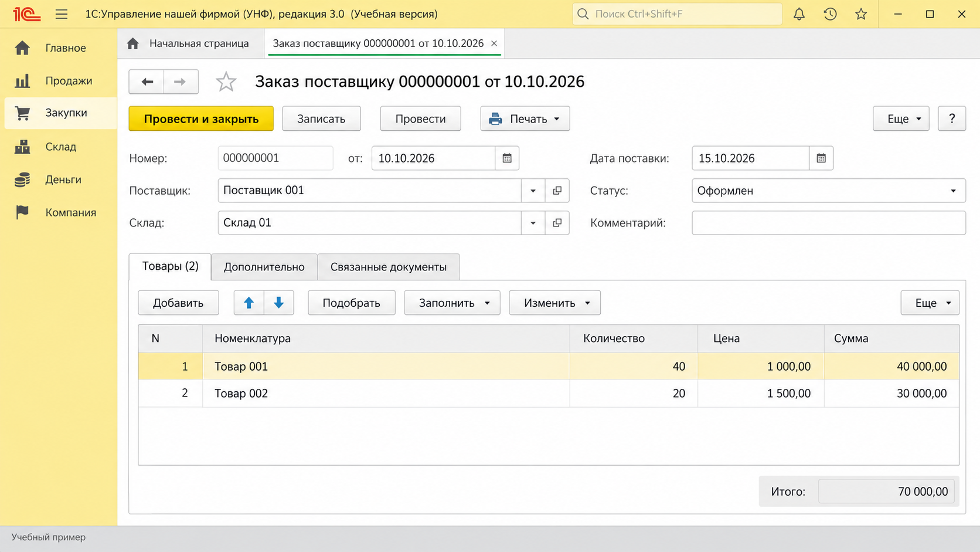Screen dimensions: 980x552
Task: Move row up with blue arrow
Action: click(x=249, y=303)
